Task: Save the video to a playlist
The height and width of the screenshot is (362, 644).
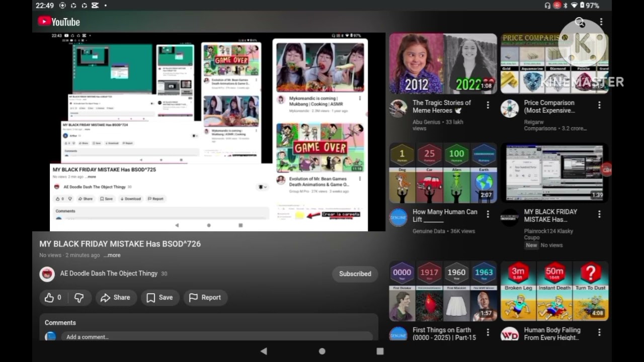Action: point(159,298)
